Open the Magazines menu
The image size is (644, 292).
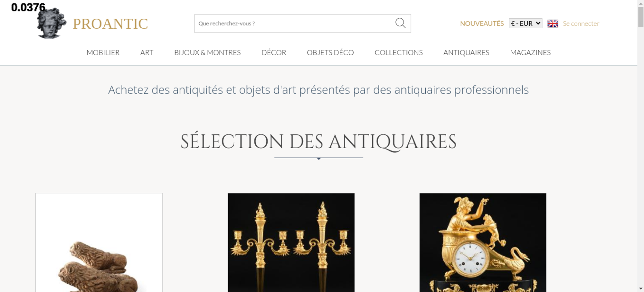(530, 52)
